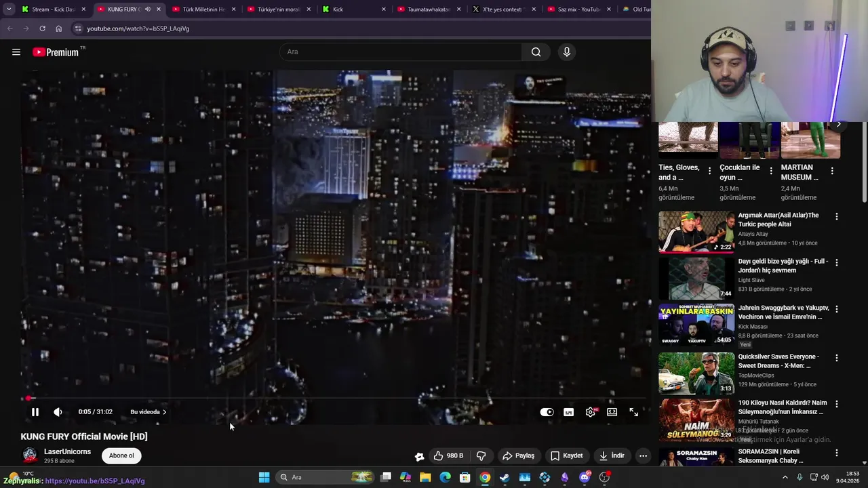This screenshot has width=868, height=488.
Task: Open the Windows Start button
Action: [x=264, y=477]
